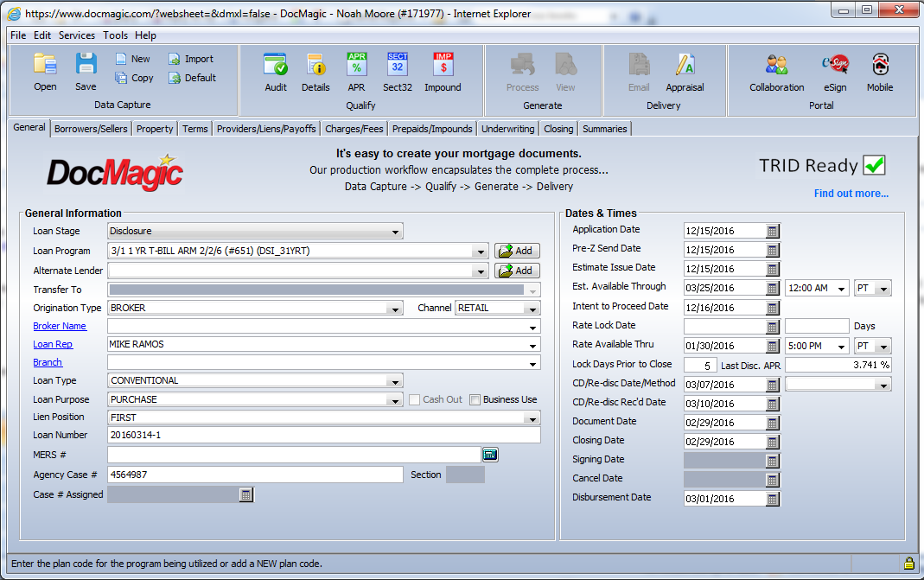
Task: Open the File menu
Action: 18,35
